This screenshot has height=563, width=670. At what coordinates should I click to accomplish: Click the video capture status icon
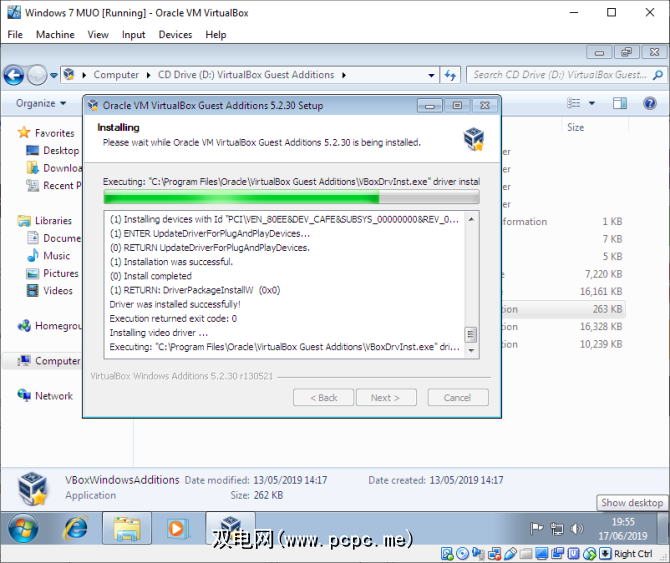[557, 554]
